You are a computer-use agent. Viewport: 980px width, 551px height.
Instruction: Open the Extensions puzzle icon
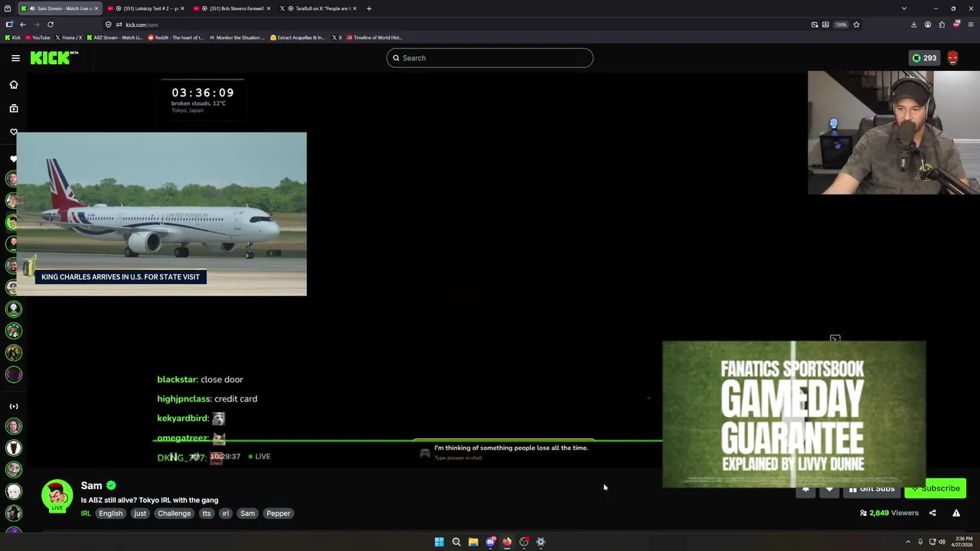coord(942,24)
